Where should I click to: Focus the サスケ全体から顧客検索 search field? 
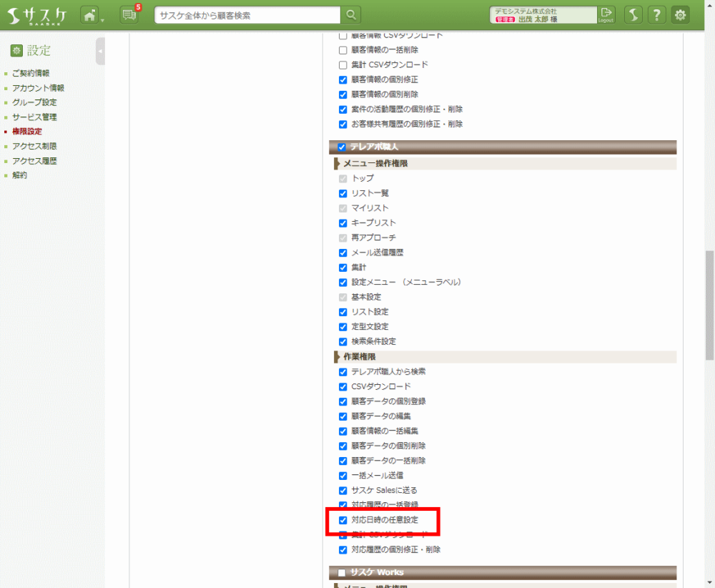coord(247,15)
